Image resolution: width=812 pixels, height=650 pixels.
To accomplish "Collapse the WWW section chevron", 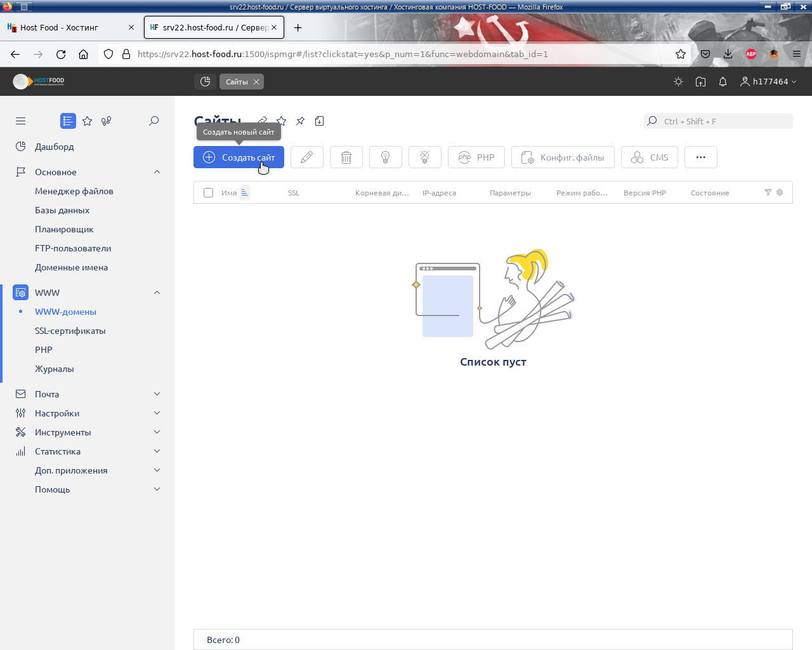I will coord(157,293).
